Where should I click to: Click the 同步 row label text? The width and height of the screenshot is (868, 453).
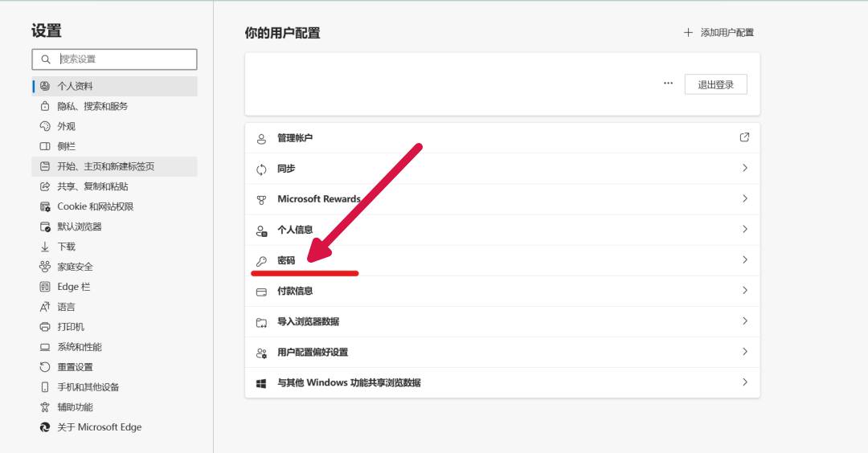tap(286, 169)
